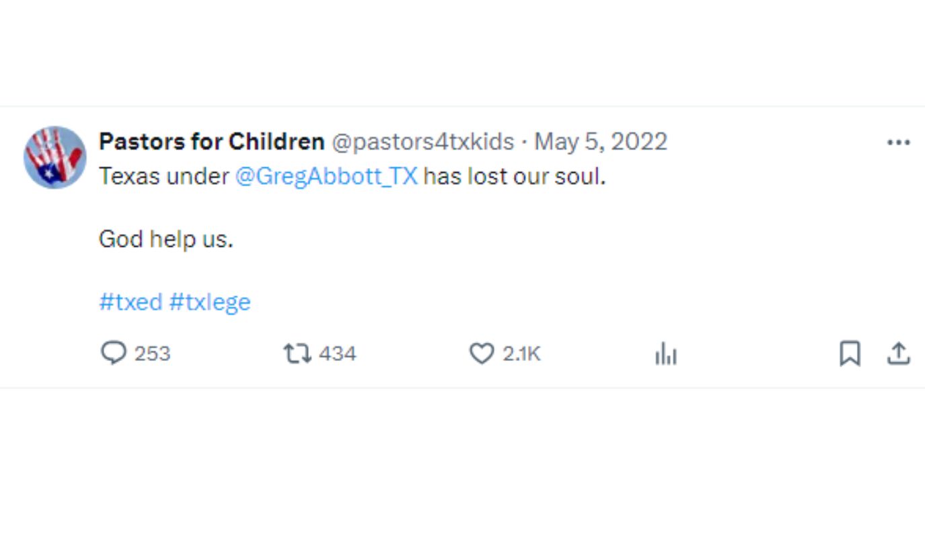The image size is (925, 560).
Task: Like the tweet with the heart icon
Action: pyautogui.click(x=481, y=354)
